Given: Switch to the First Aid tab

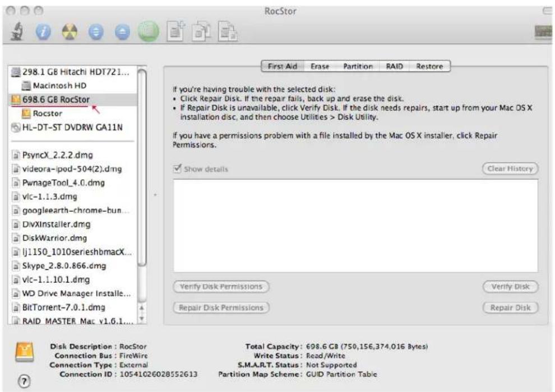Looking at the screenshot, I should pos(282,67).
